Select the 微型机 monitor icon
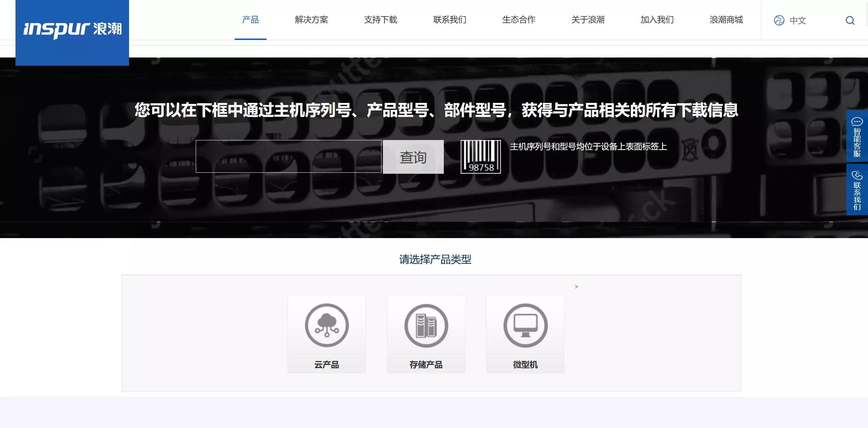Screen dimensions: 868x428 525,325
